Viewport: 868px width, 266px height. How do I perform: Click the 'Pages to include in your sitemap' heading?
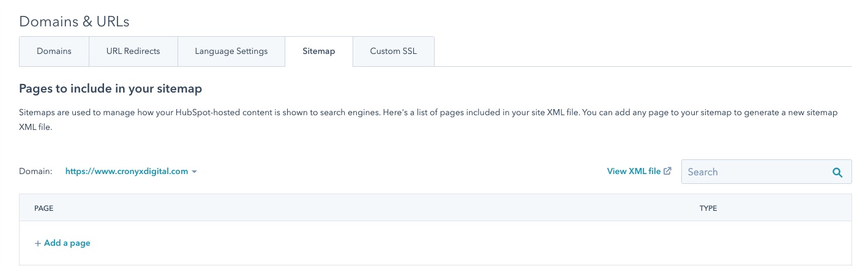click(x=110, y=89)
